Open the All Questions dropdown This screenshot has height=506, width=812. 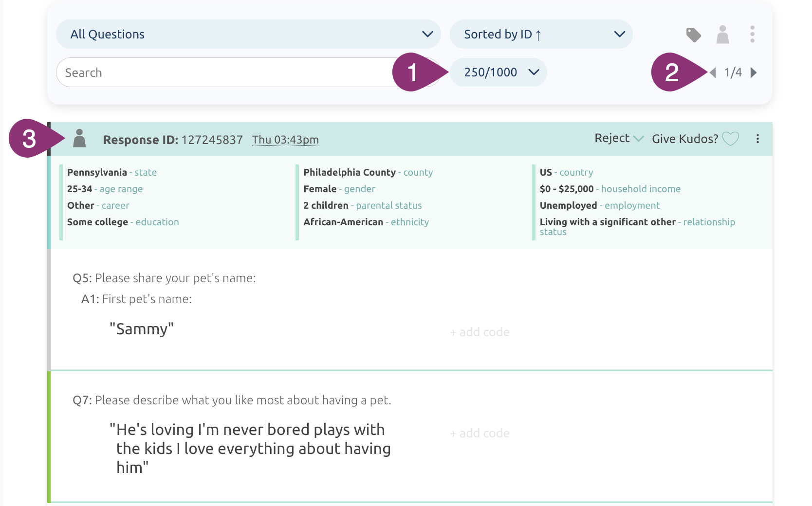[248, 34]
